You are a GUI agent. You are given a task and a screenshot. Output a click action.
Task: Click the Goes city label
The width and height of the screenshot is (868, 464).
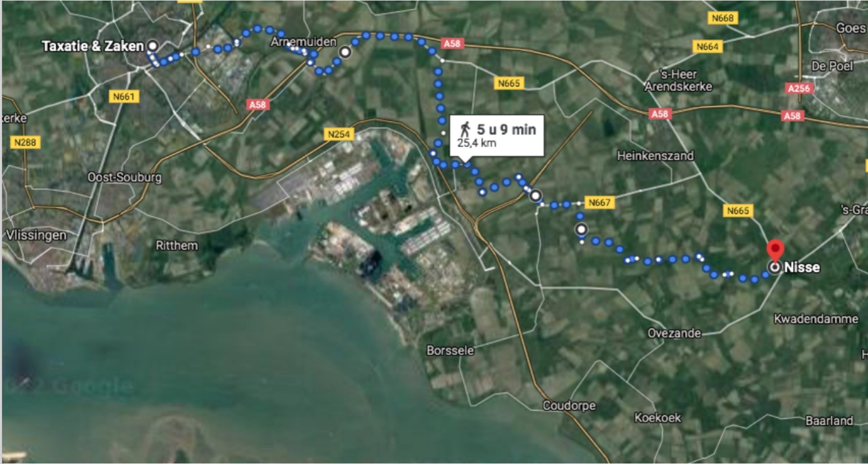click(851, 28)
